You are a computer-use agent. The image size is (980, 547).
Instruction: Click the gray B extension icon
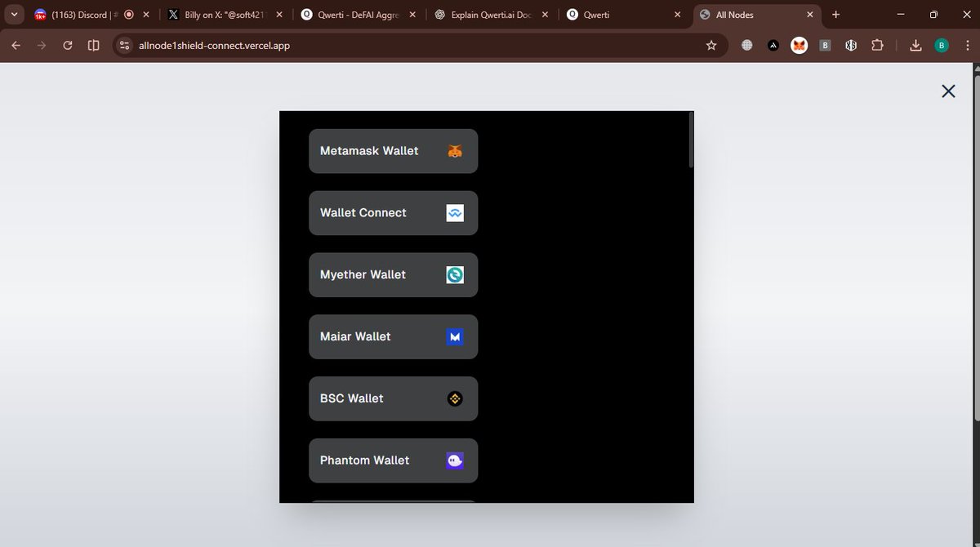826,46
